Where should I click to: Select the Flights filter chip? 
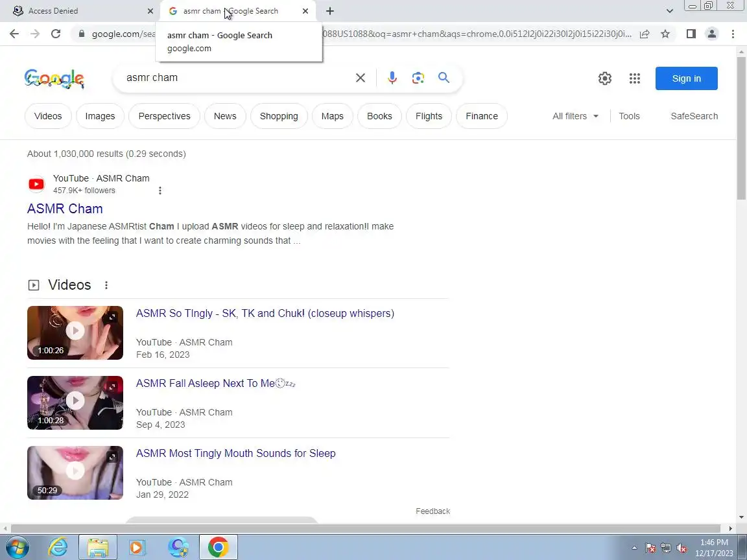point(429,116)
